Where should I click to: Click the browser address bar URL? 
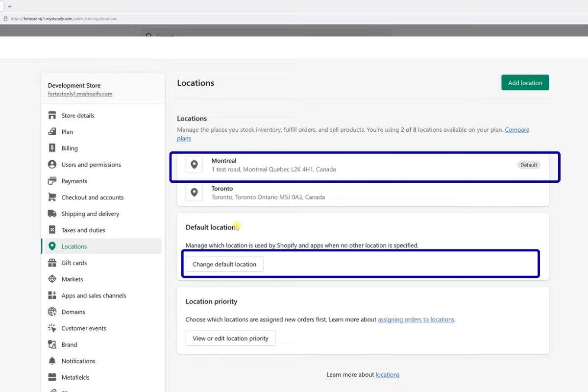(63, 19)
